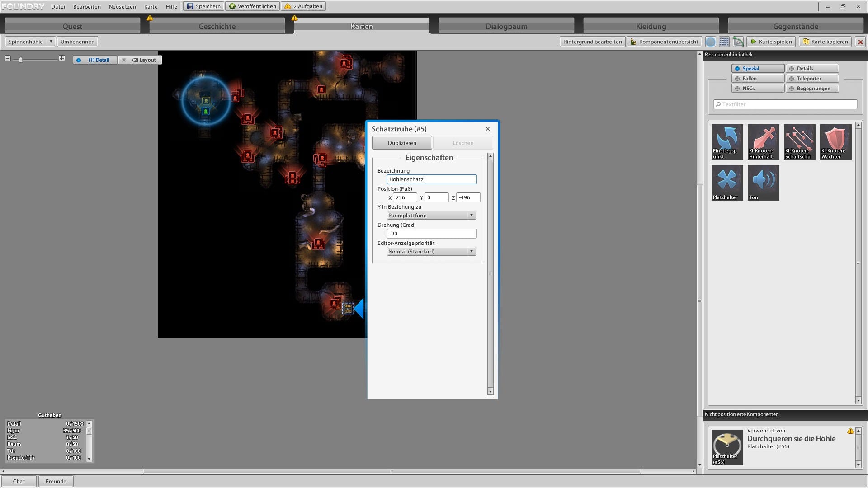Click the Duplizieren button

(x=402, y=143)
